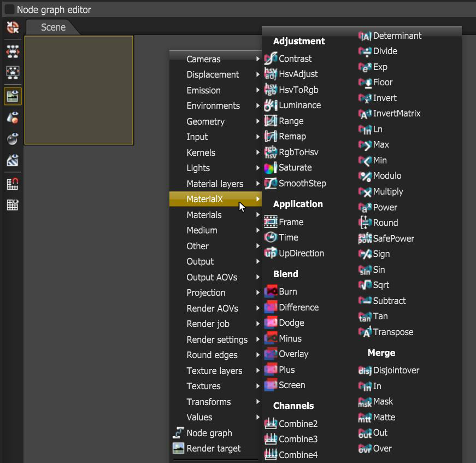This screenshot has width=476, height=463.
Task: Click the arrange nodes toolbar icon
Action: pos(13,73)
